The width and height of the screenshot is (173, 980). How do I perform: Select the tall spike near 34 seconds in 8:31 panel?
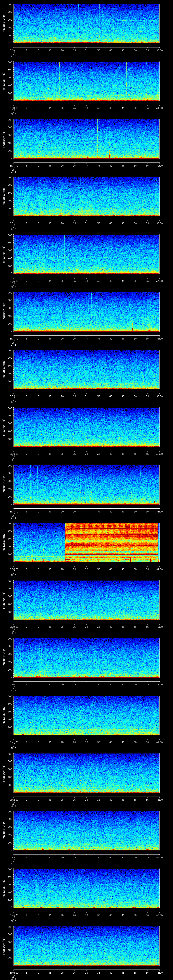98,137
